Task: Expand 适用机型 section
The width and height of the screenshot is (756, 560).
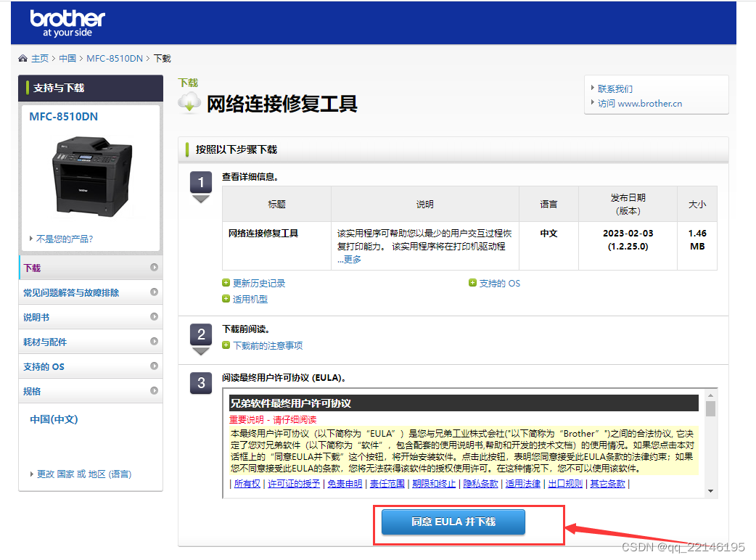Action: point(250,300)
